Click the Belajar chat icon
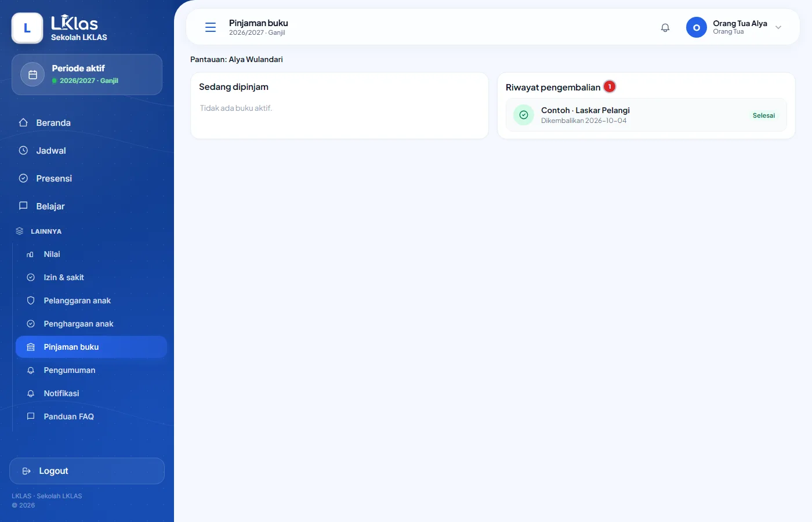812x522 pixels. pyautogui.click(x=23, y=206)
